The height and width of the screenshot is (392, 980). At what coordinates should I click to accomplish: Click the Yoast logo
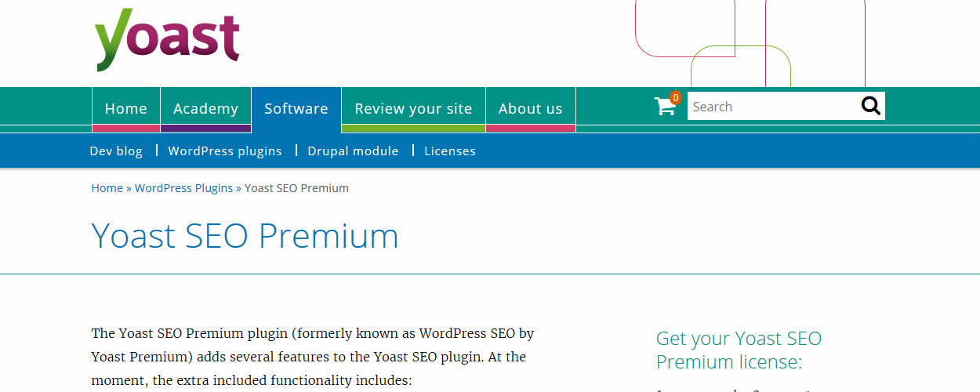coord(167,39)
